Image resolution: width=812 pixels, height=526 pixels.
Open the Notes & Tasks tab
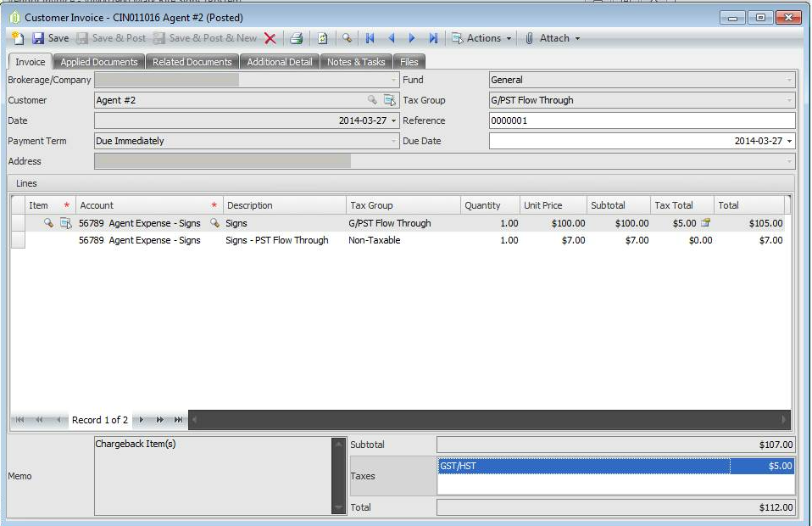(356, 62)
